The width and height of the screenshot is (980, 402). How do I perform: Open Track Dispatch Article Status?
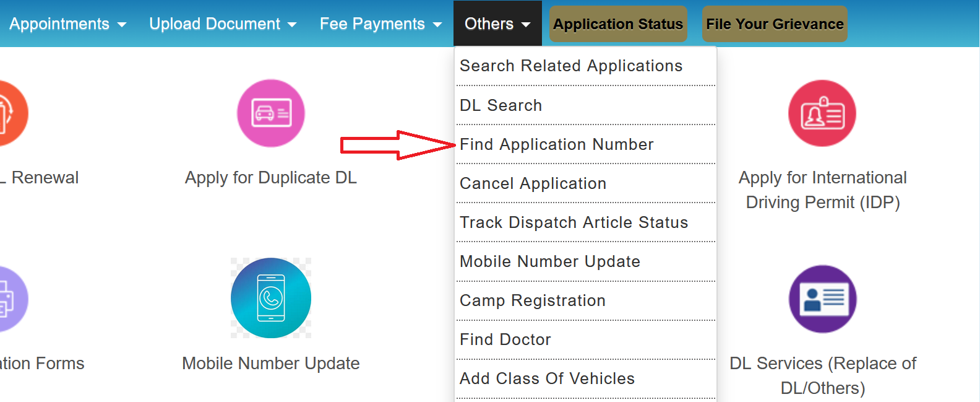574,222
